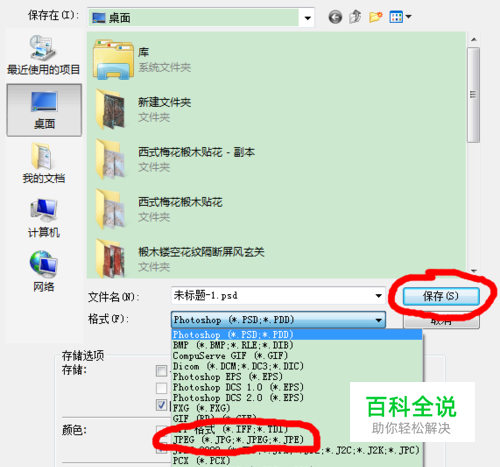This screenshot has width=500, height=467.
Task: Choose PCX (*.PCX) format option
Action: [297, 461]
